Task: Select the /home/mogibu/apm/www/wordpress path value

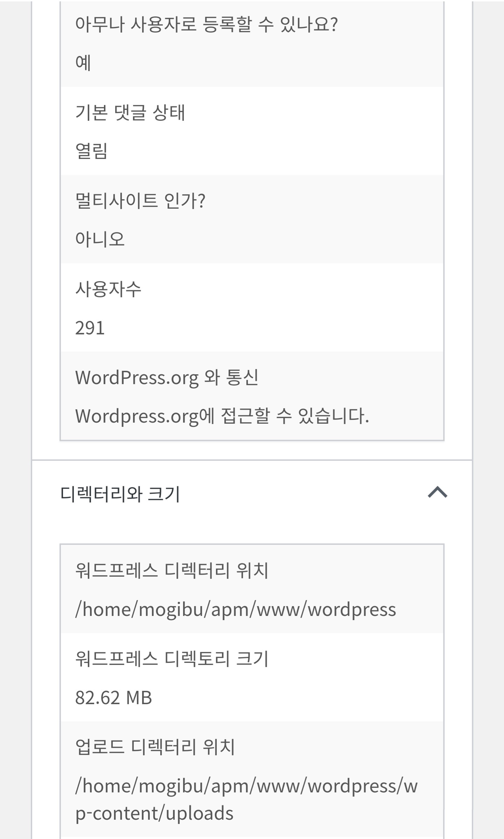Action: pos(236,610)
